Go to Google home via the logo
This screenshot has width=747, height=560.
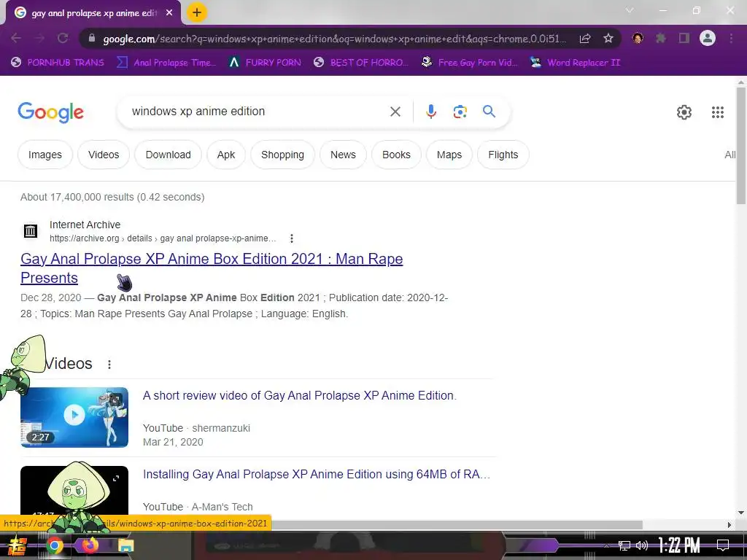pyautogui.click(x=50, y=112)
